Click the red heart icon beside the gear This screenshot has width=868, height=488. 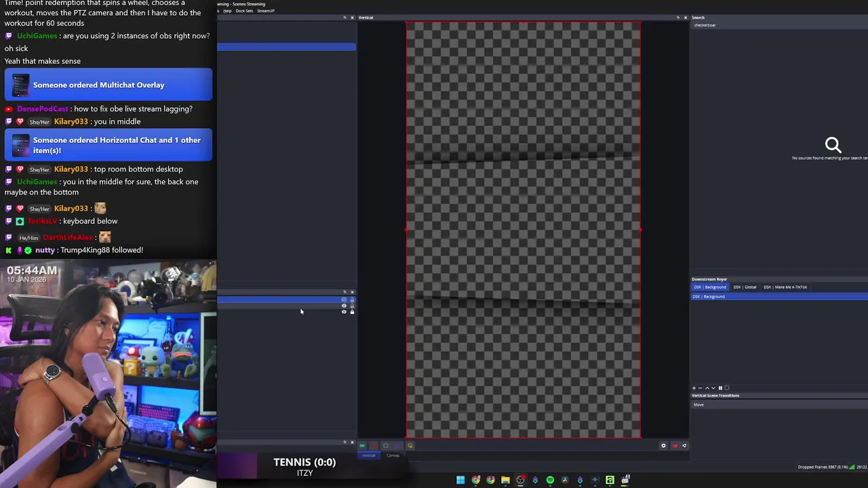pyautogui.click(x=675, y=445)
